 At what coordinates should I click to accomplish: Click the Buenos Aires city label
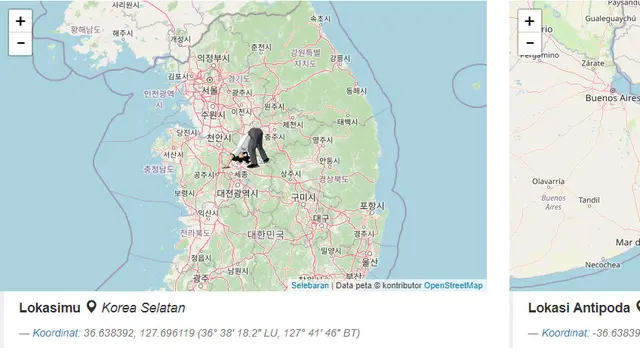(x=612, y=98)
